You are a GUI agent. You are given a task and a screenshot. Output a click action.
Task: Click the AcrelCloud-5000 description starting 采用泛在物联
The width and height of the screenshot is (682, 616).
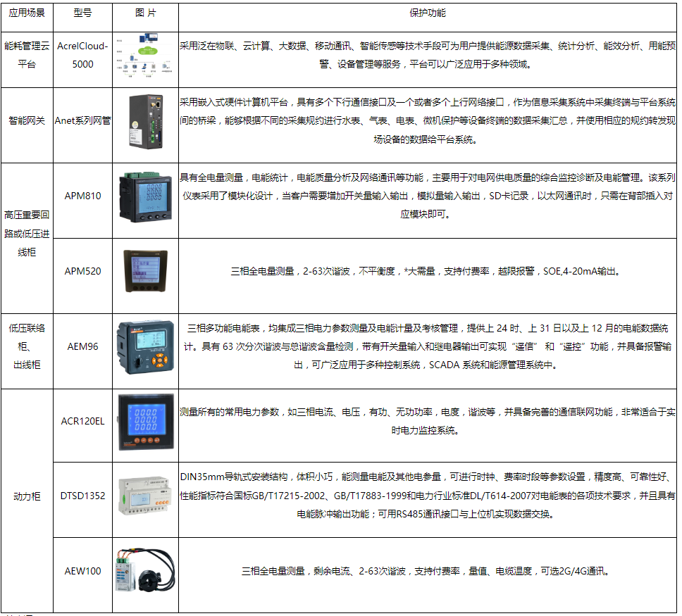coord(428,55)
